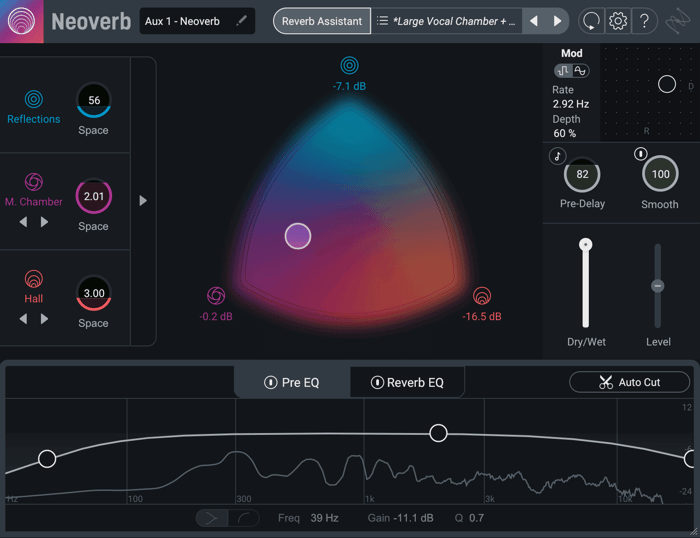Click the hall node at -16.5 dB

pyautogui.click(x=482, y=296)
